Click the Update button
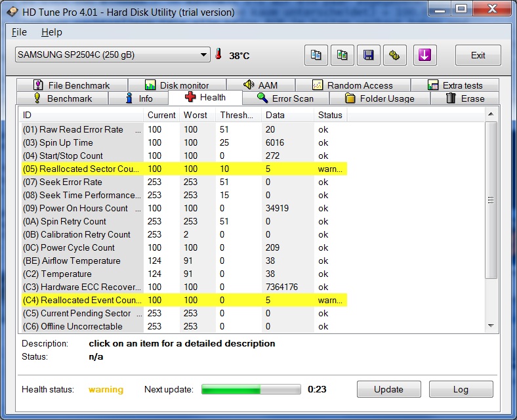The image size is (517, 420). click(x=389, y=389)
